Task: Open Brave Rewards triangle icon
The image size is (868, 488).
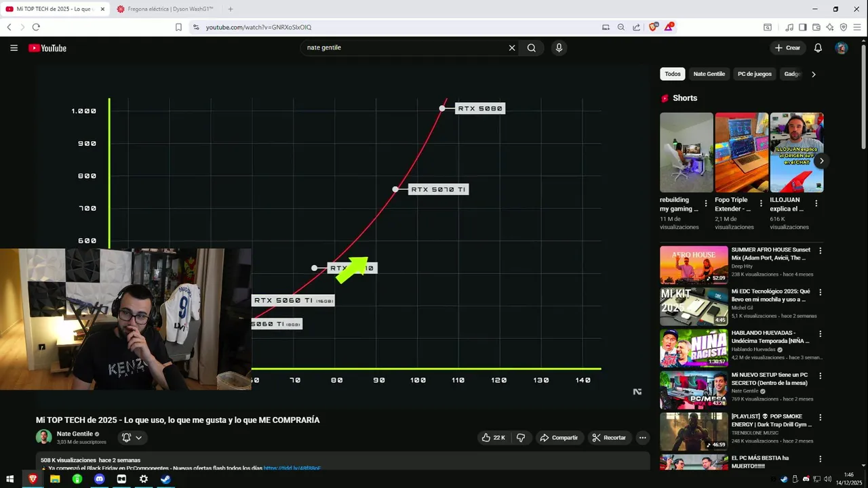Action: click(x=669, y=27)
